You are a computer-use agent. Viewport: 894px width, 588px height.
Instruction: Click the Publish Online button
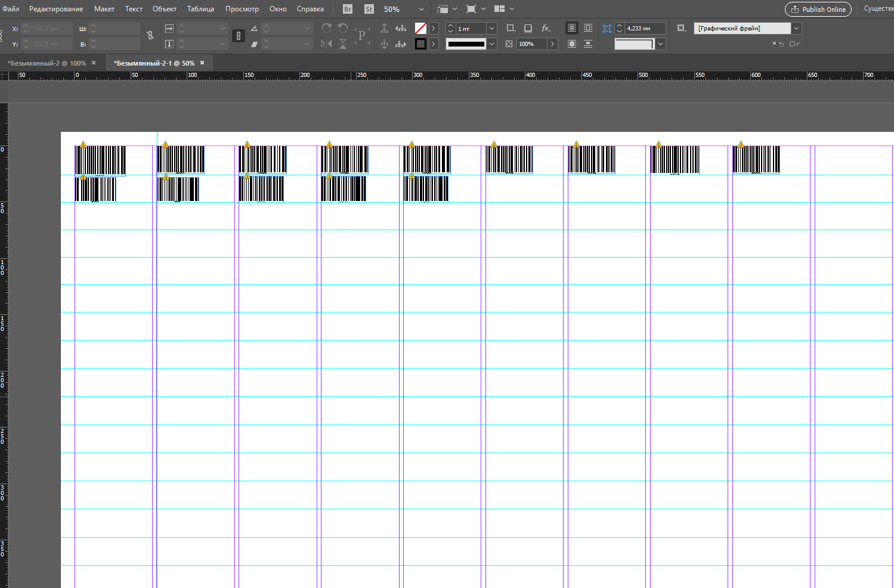[x=818, y=9]
